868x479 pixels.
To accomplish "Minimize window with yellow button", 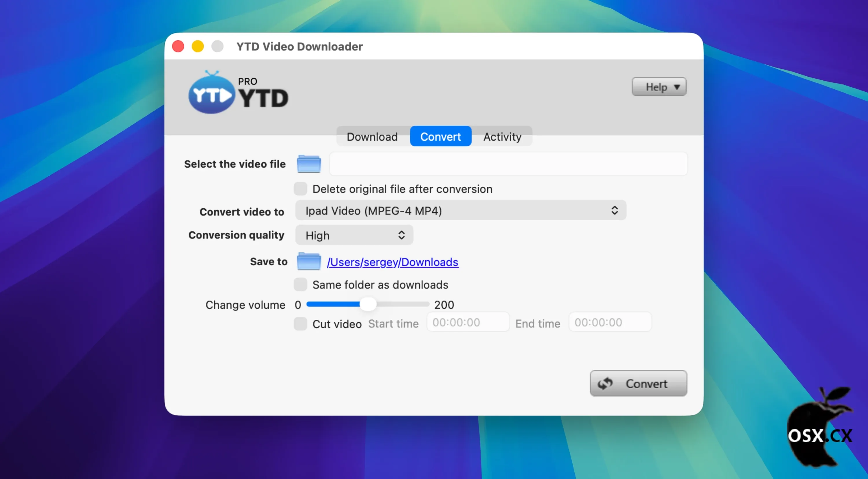I will pos(198,46).
